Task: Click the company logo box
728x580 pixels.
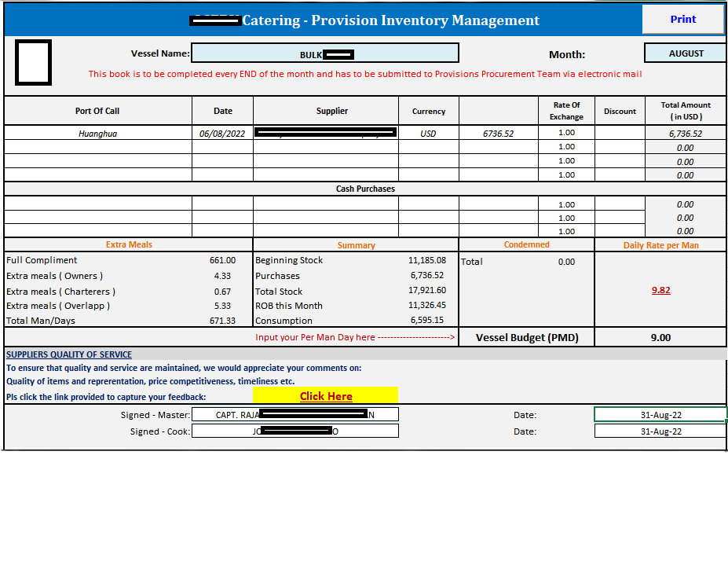Action: coord(33,62)
